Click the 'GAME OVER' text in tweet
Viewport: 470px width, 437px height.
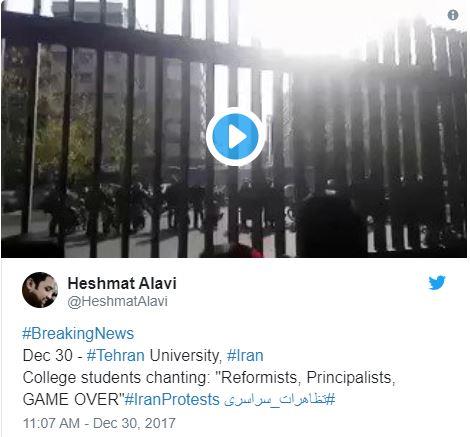pos(71,399)
